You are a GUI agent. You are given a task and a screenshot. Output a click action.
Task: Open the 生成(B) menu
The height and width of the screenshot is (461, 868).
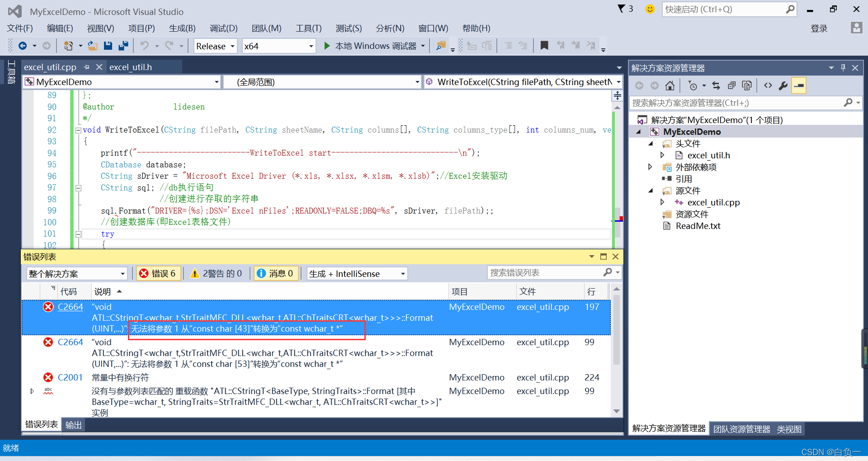(x=182, y=29)
